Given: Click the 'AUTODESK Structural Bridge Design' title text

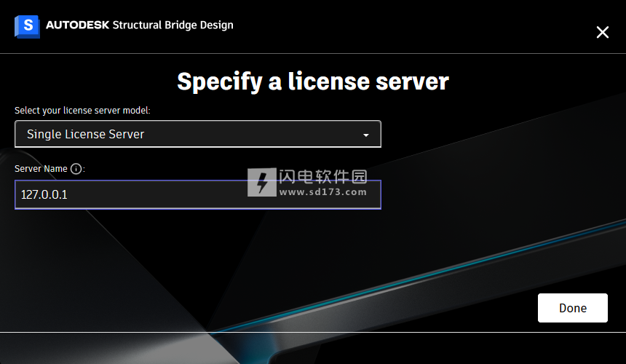Looking at the screenshot, I should point(139,25).
